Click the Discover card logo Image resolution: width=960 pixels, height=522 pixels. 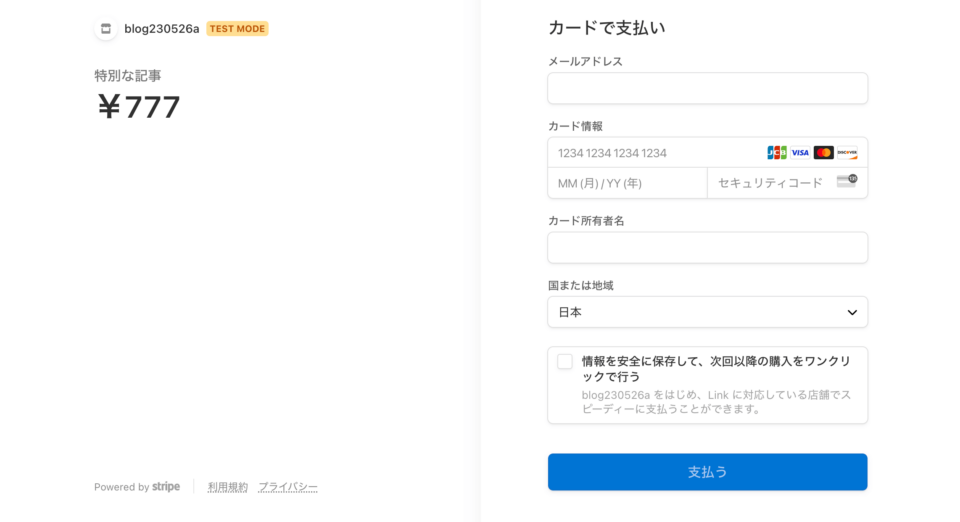pos(847,153)
